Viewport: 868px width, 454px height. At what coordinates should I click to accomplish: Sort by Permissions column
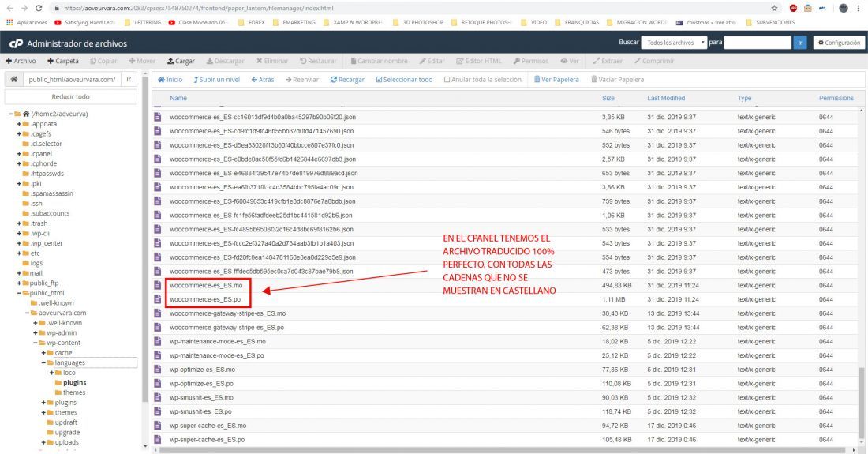836,98
